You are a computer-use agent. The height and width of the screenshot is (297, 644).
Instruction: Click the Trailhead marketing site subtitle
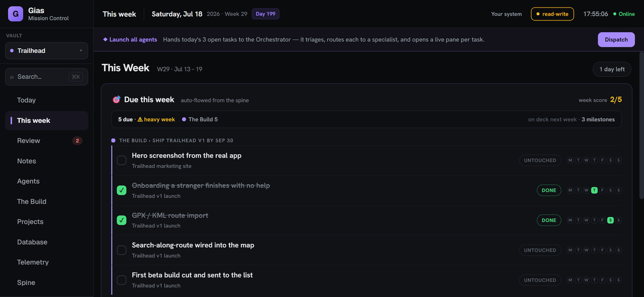tap(162, 166)
